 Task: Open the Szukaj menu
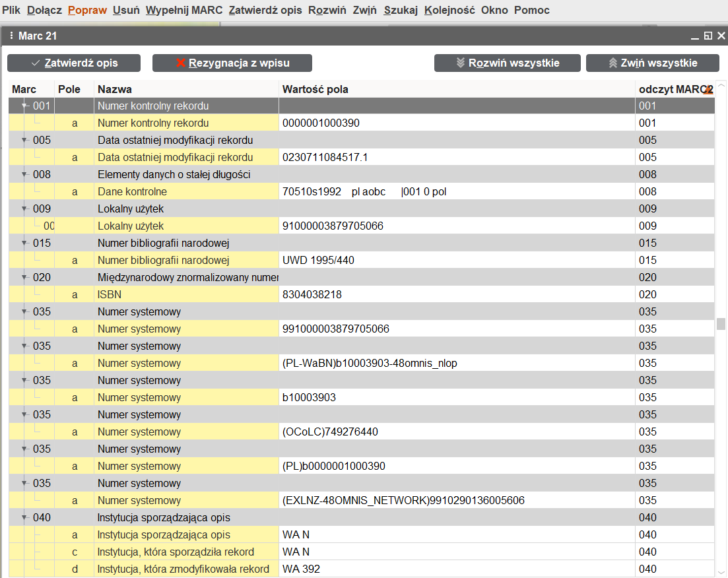point(401,10)
